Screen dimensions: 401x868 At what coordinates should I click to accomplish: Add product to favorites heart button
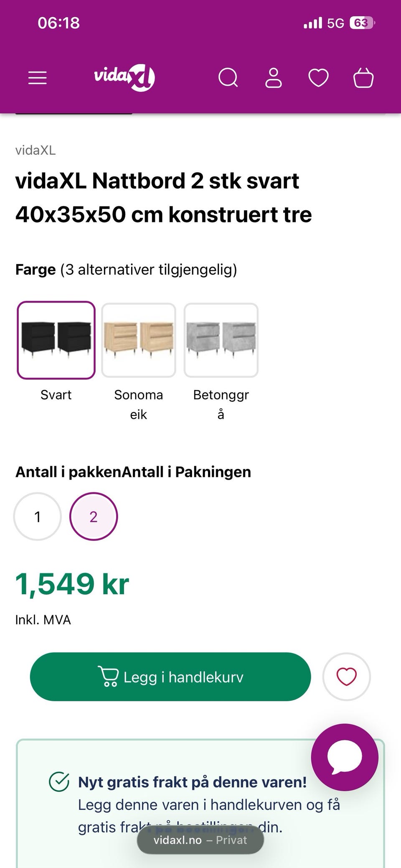pyautogui.click(x=346, y=677)
